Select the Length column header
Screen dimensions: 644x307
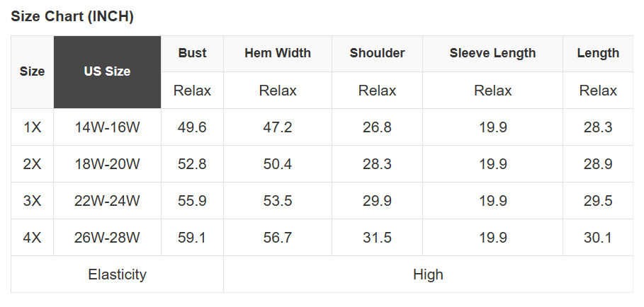598,53
